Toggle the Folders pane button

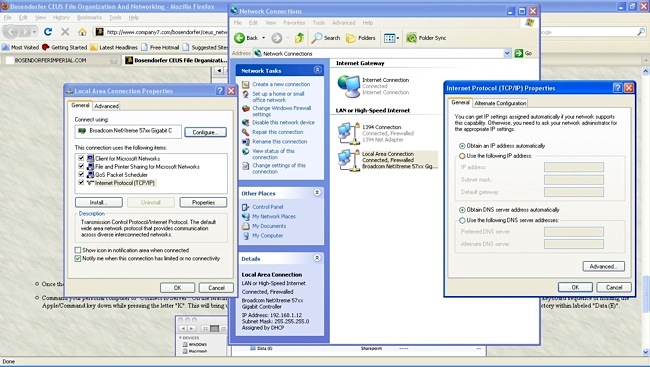[x=361, y=38]
